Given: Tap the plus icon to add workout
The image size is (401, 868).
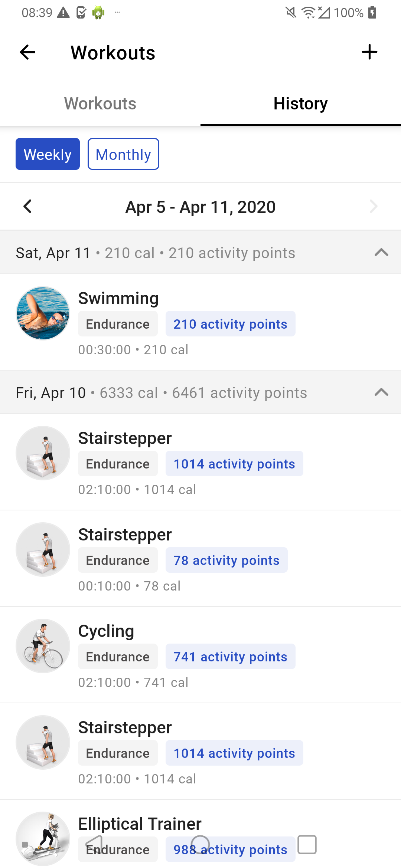Looking at the screenshot, I should [369, 52].
